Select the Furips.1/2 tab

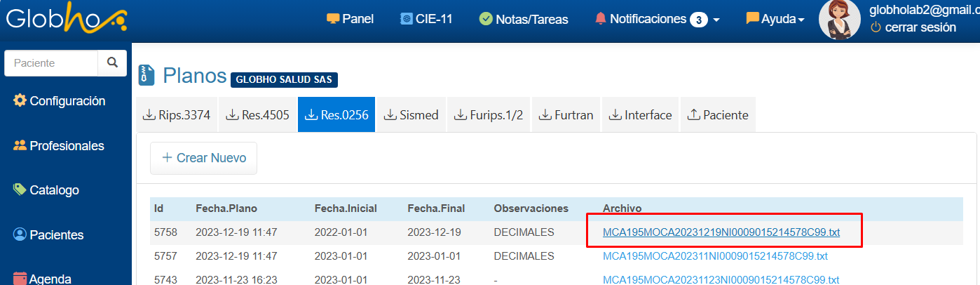coord(489,115)
